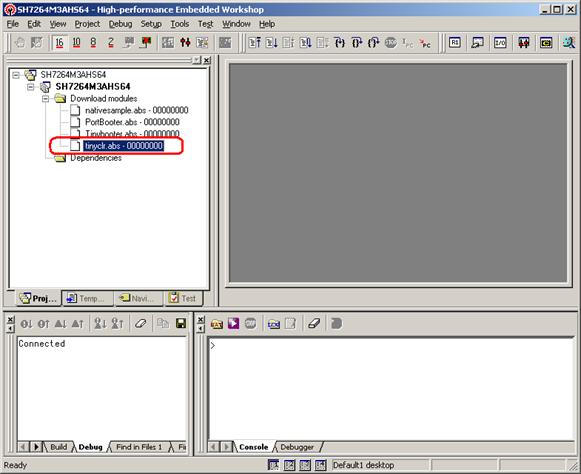
Task: Open the Project menu
Action: coord(87,24)
